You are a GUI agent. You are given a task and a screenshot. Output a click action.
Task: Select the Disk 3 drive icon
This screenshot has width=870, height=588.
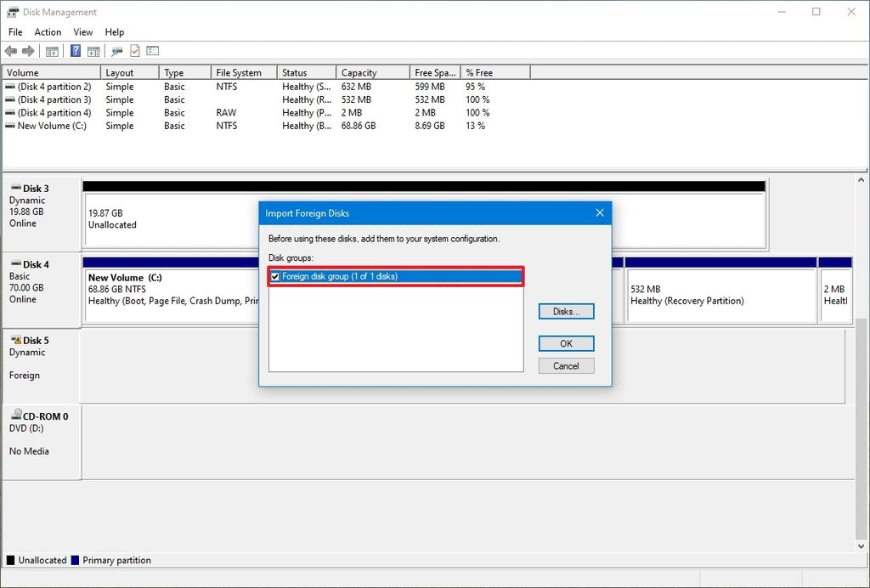pyautogui.click(x=17, y=188)
